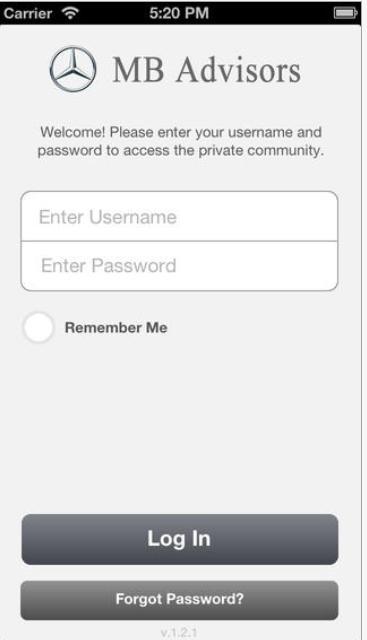Tap the Mercedes-Benz star logo

click(x=73, y=69)
